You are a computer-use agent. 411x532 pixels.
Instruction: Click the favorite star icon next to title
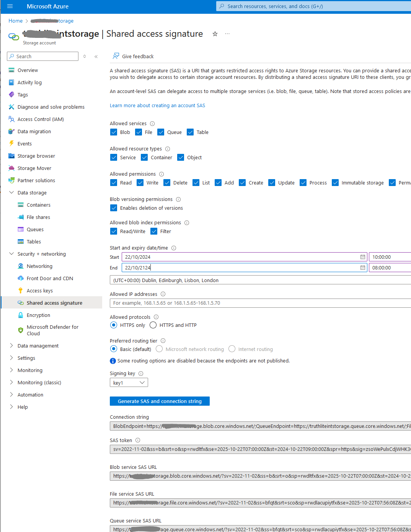(x=215, y=34)
